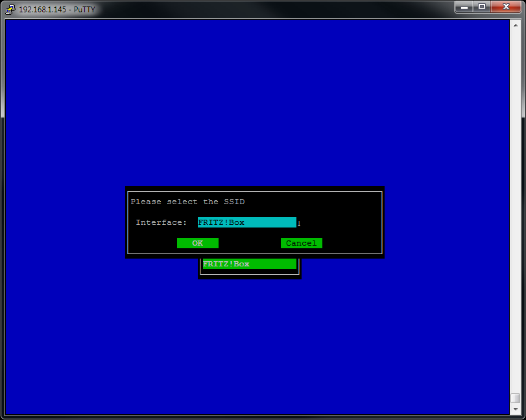The width and height of the screenshot is (526, 420).
Task: Confirm SSID selection with OK button
Action: [198, 243]
